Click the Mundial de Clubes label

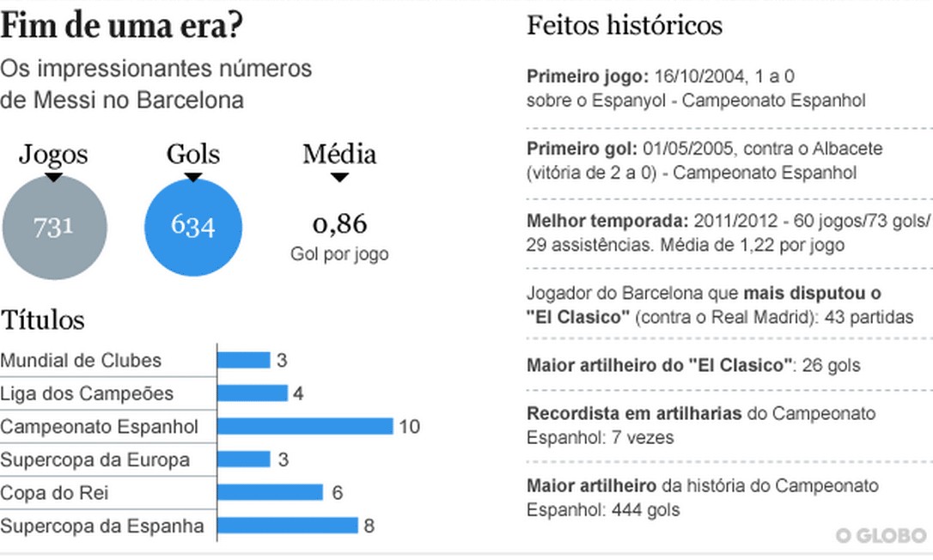pyautogui.click(x=81, y=361)
